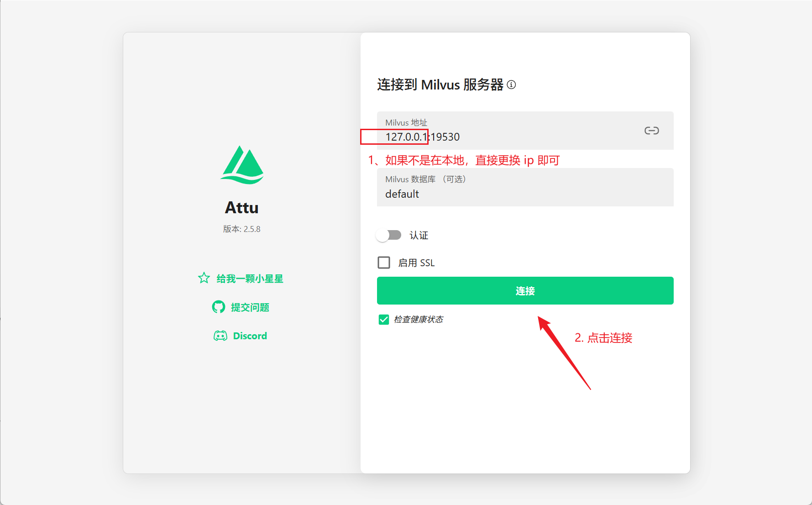This screenshot has width=812, height=505.
Task: Toggle the 认证 authentication switch
Action: tap(389, 235)
